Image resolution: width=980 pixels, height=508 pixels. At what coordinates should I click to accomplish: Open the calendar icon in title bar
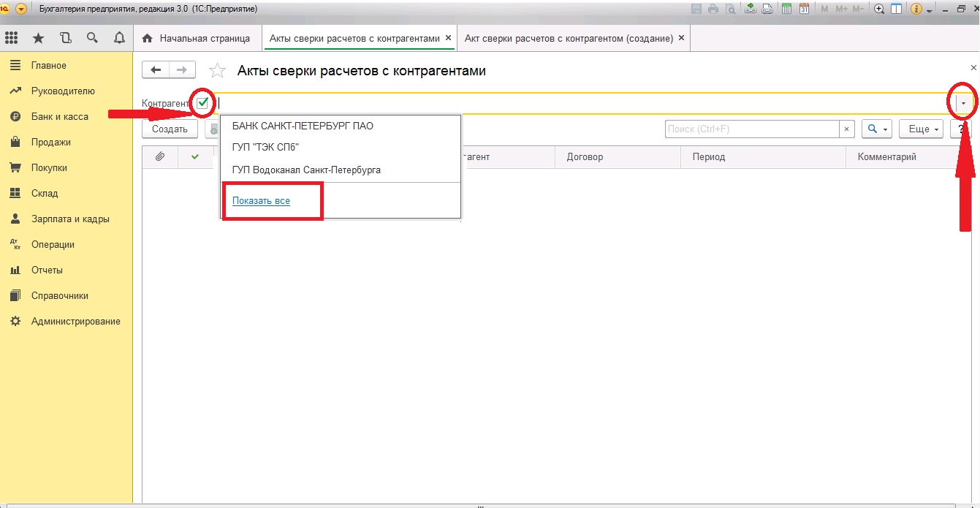click(x=804, y=9)
